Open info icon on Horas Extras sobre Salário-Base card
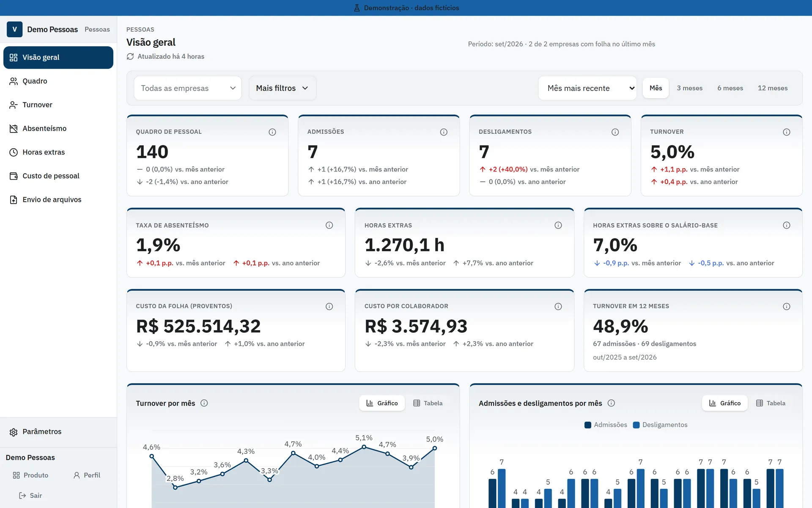This screenshot has width=812, height=508. (786, 225)
